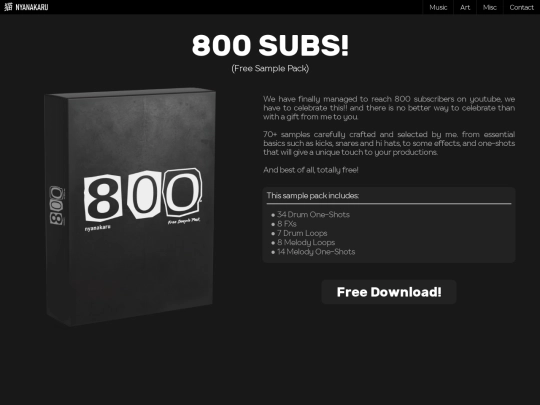
Task: Click the '70+ samples carefully crafted' paragraph
Action: [x=389, y=143]
